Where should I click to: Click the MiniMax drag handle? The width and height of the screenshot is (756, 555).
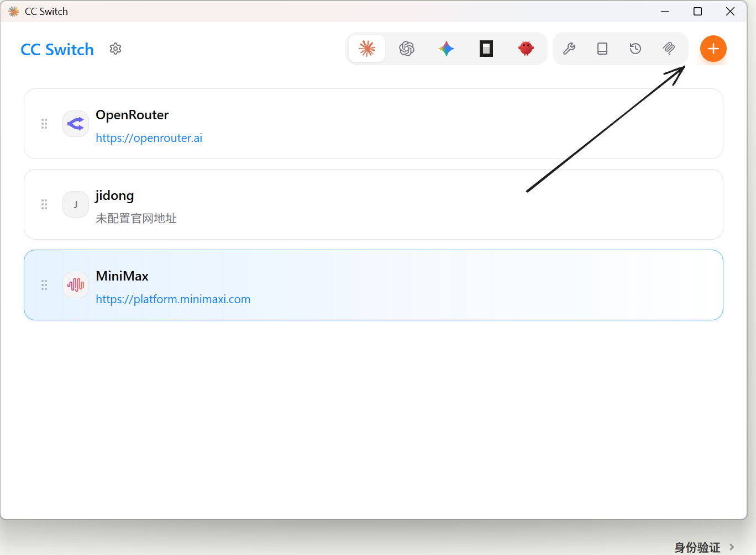(44, 285)
